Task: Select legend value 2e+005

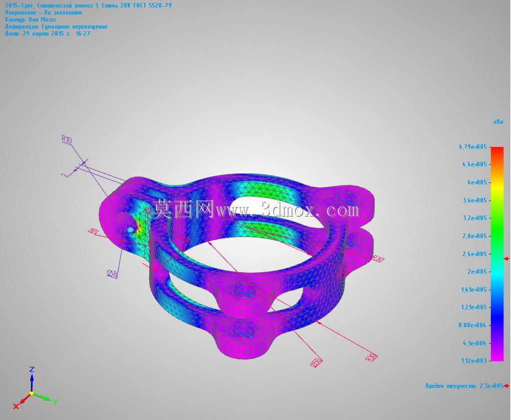Action: pyautogui.click(x=477, y=271)
